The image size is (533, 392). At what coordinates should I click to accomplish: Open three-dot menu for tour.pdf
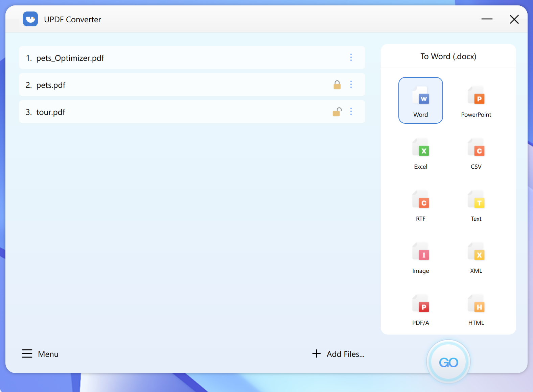[351, 112]
